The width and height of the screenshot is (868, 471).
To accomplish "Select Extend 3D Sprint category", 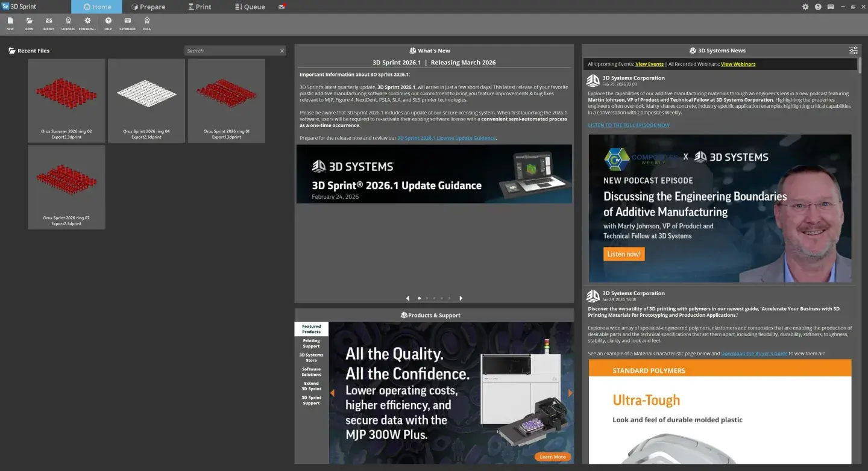I will coord(312,386).
